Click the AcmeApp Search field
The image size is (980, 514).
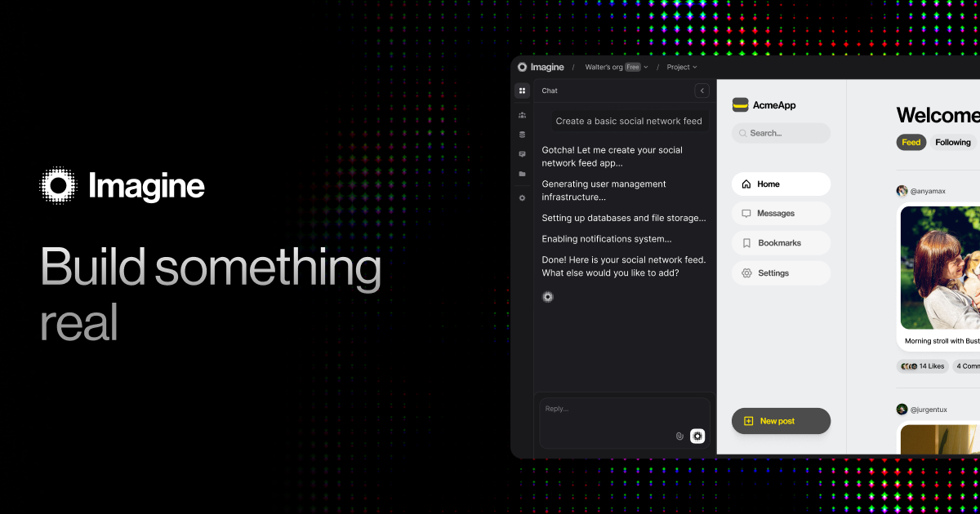click(781, 133)
